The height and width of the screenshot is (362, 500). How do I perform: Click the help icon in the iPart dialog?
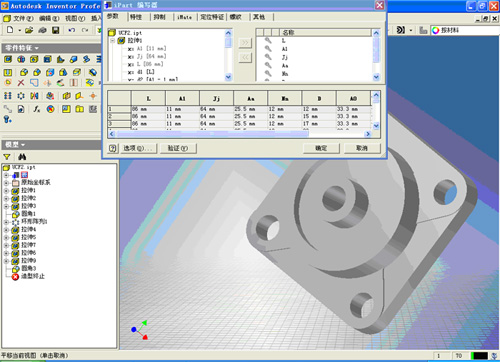point(113,148)
